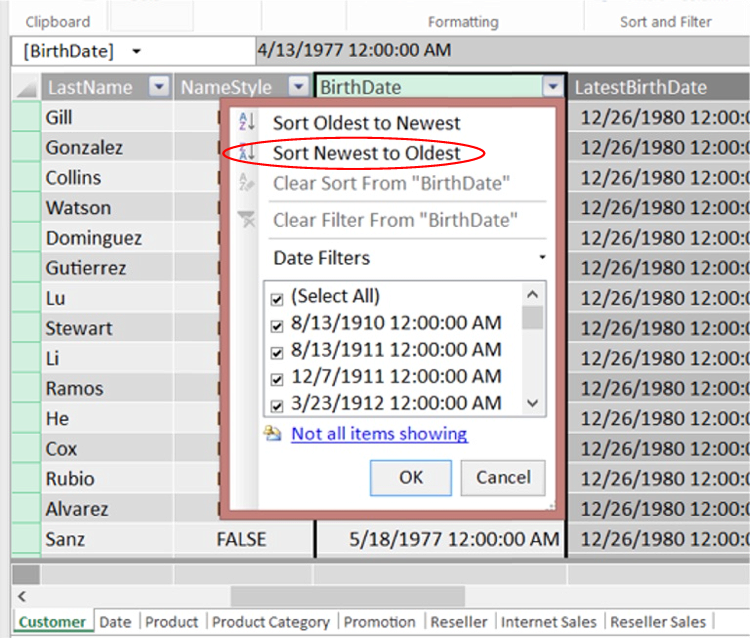The width and height of the screenshot is (750, 638).
Task: Click the Cox last name cell
Action: (x=107, y=449)
